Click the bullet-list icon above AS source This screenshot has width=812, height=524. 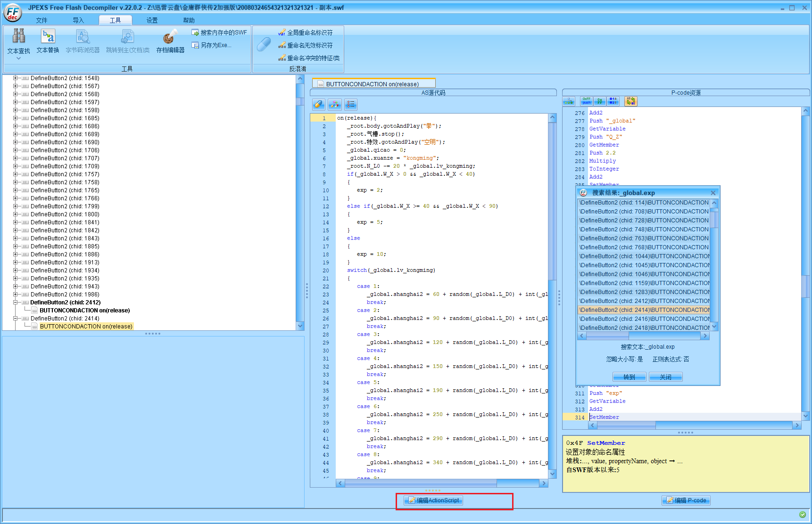(x=351, y=104)
